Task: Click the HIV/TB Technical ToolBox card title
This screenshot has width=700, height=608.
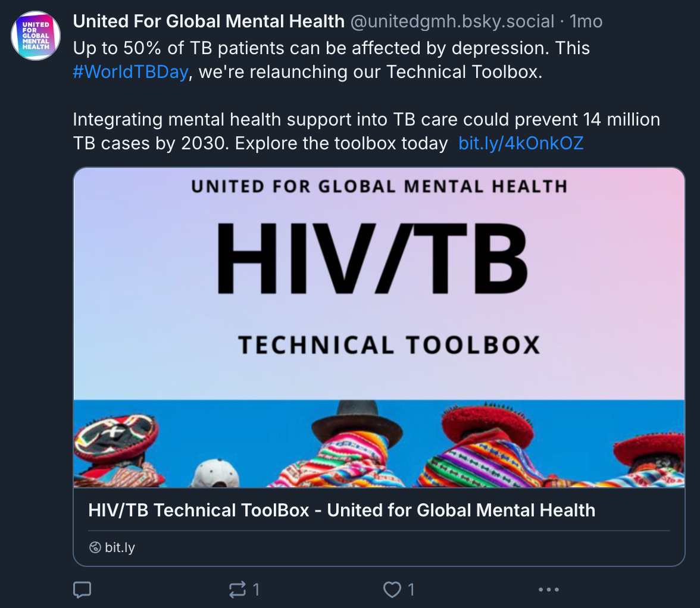Action: [x=342, y=510]
